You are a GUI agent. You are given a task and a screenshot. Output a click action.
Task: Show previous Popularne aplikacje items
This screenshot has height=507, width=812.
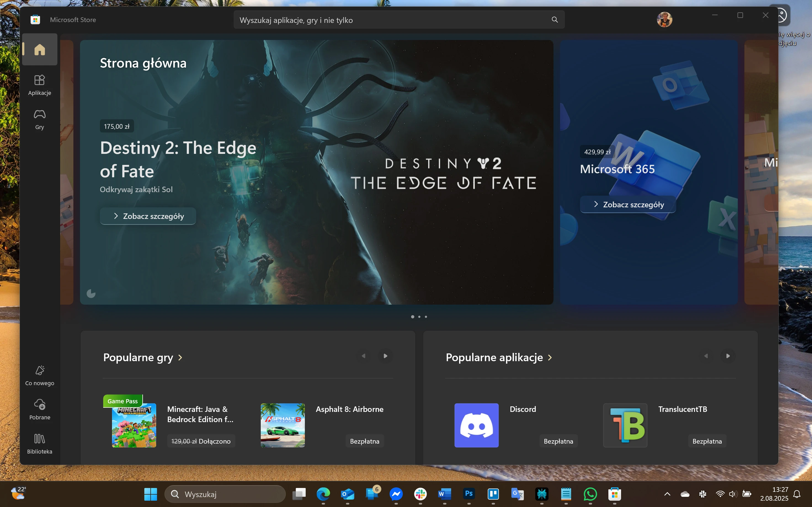coord(706,356)
